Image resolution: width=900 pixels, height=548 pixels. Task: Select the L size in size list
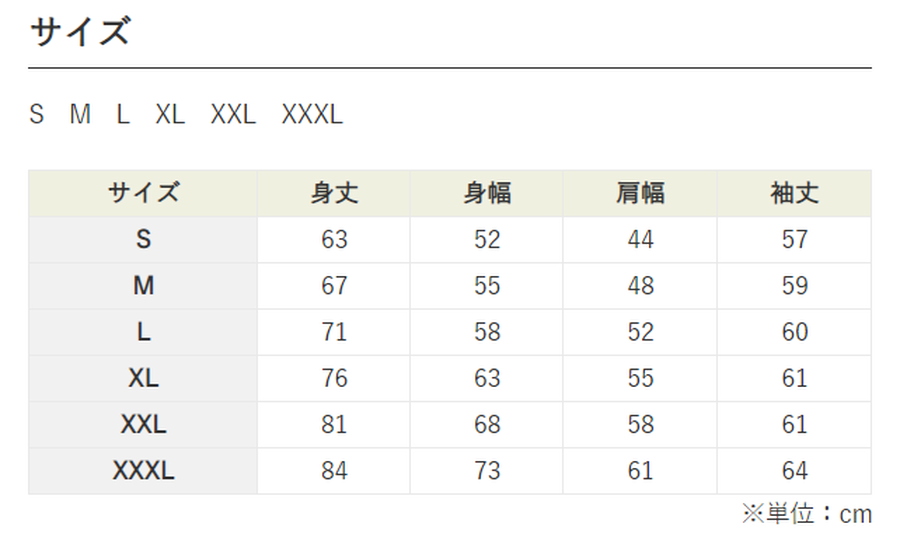tap(123, 114)
